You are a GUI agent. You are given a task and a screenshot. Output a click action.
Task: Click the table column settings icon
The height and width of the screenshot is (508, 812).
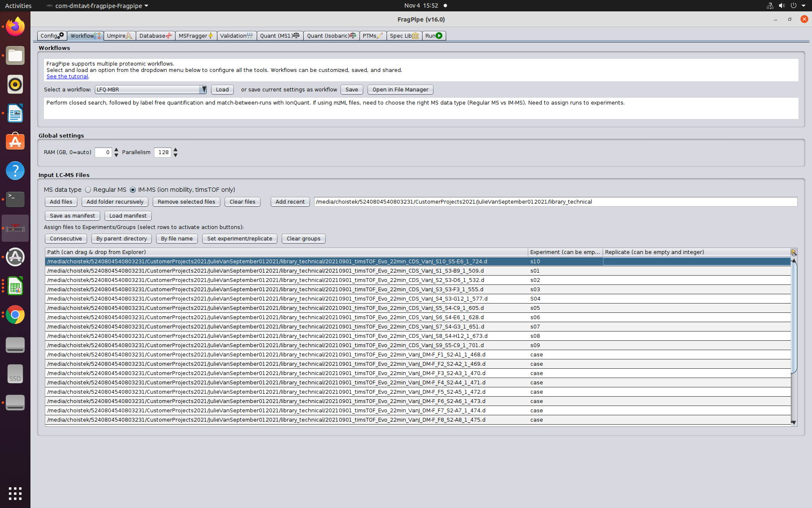(794, 252)
